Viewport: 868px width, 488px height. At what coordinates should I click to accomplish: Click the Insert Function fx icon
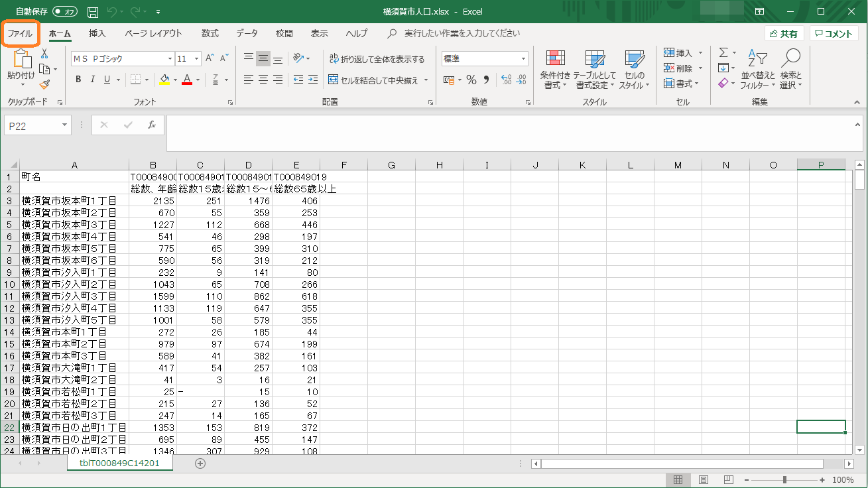click(151, 125)
